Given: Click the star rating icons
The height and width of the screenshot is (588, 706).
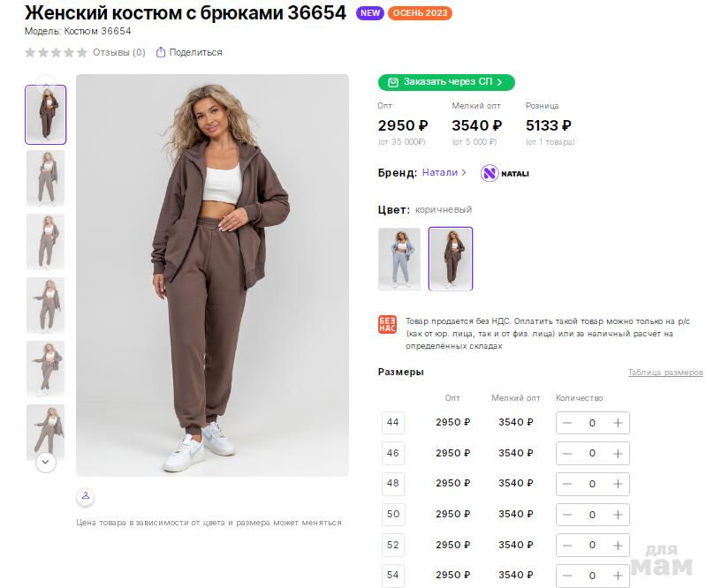Looking at the screenshot, I should click(x=56, y=52).
